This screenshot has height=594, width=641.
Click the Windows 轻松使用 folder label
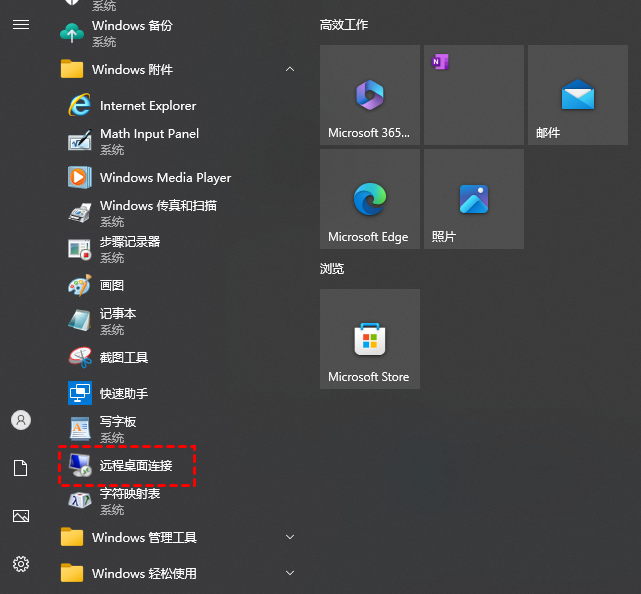(x=144, y=574)
